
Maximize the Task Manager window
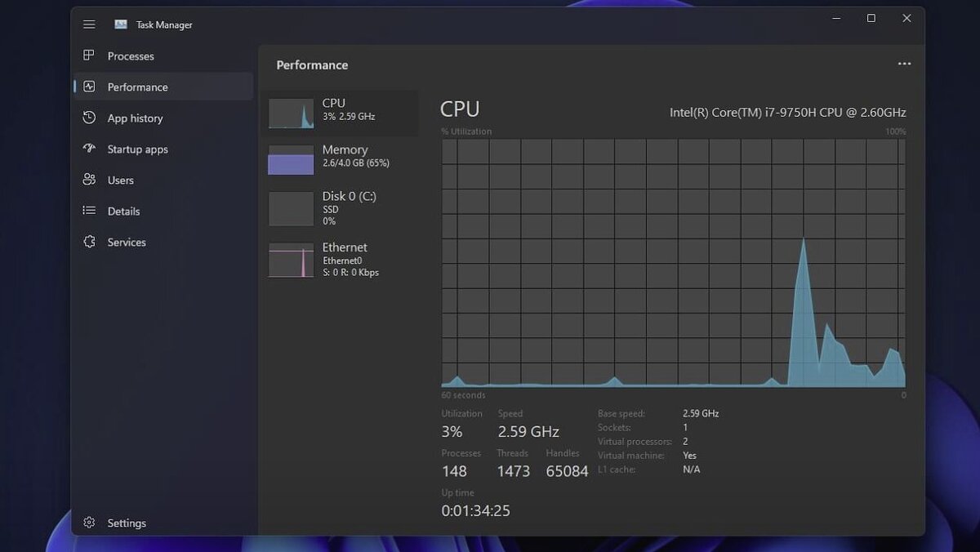click(x=871, y=18)
